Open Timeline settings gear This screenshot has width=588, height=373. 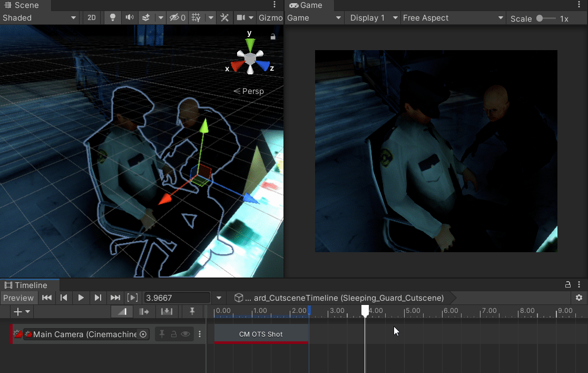(579, 298)
